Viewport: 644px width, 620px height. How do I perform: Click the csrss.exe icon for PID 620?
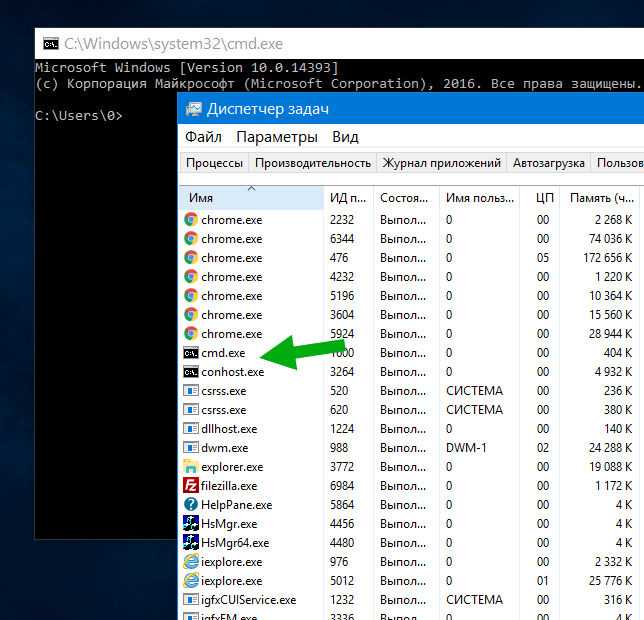coord(191,410)
